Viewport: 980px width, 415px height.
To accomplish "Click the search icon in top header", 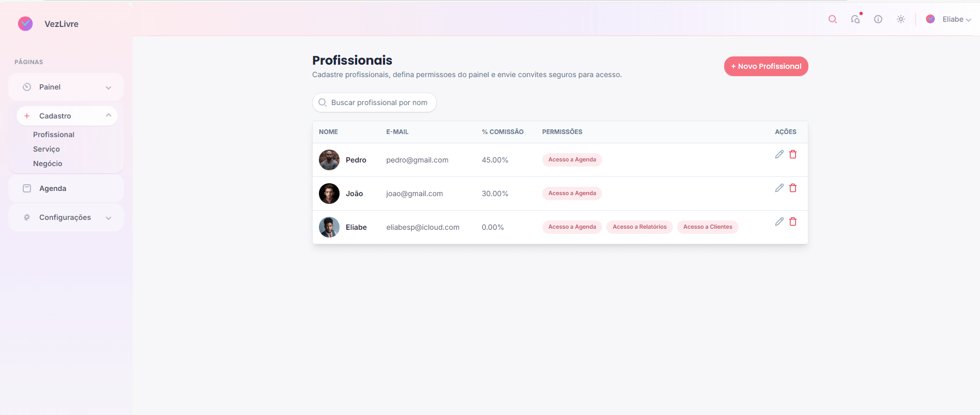I will coord(832,19).
